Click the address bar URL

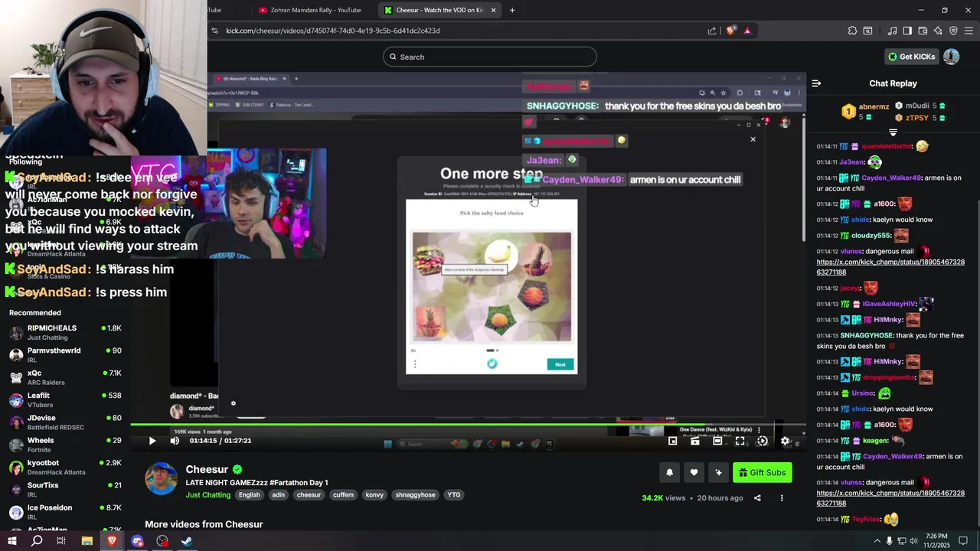click(332, 31)
